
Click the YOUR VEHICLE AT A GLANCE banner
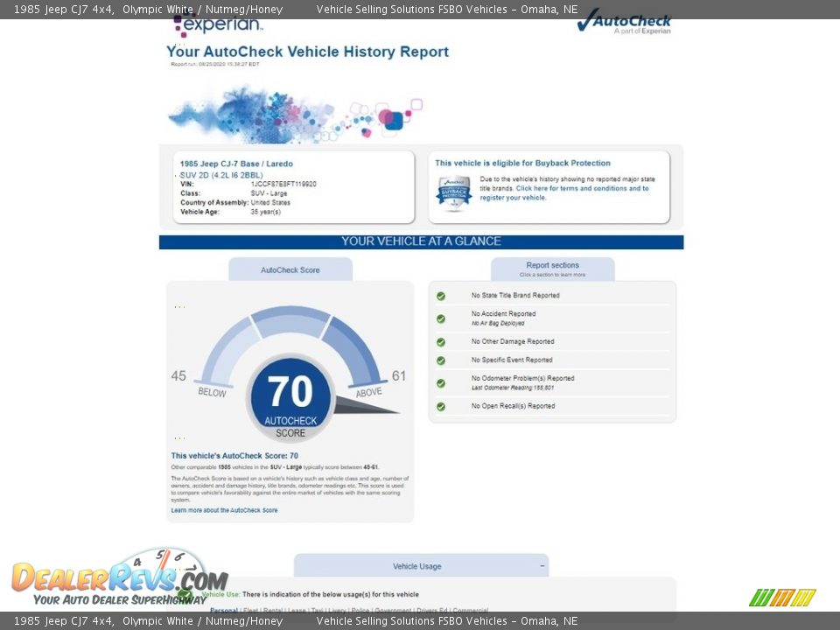[421, 241]
